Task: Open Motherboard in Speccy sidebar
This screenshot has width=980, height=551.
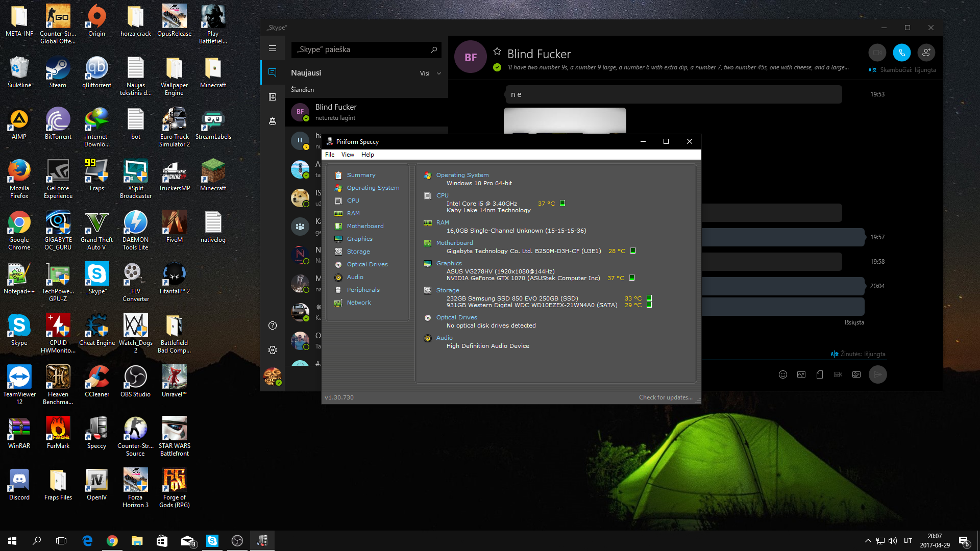Action: 365,226
